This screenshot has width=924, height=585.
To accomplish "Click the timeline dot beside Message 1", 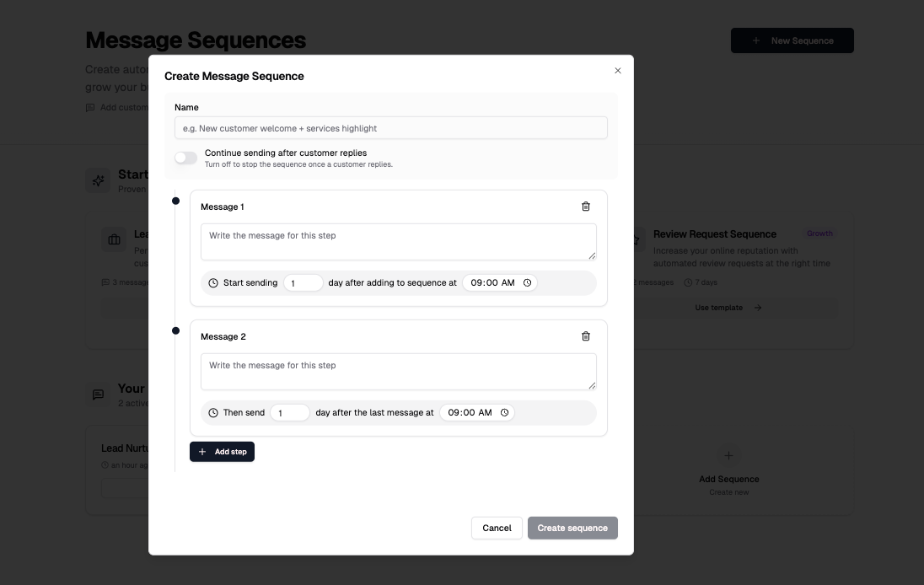I will pyautogui.click(x=175, y=201).
